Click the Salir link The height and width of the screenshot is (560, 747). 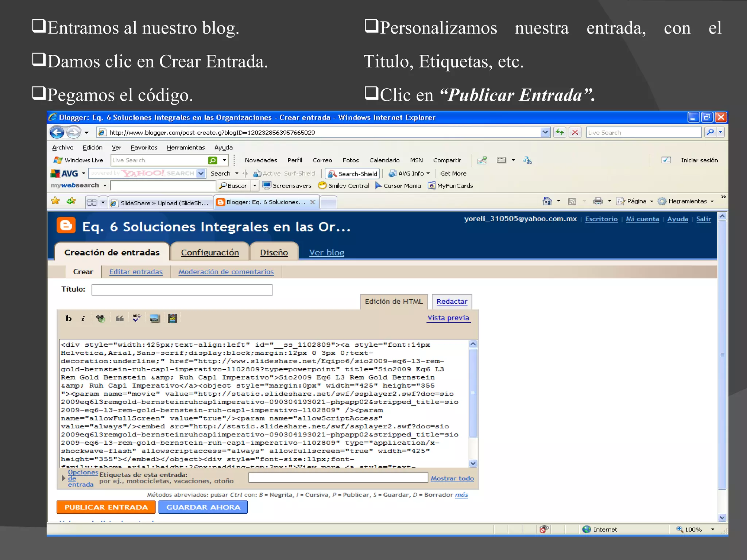[704, 219]
